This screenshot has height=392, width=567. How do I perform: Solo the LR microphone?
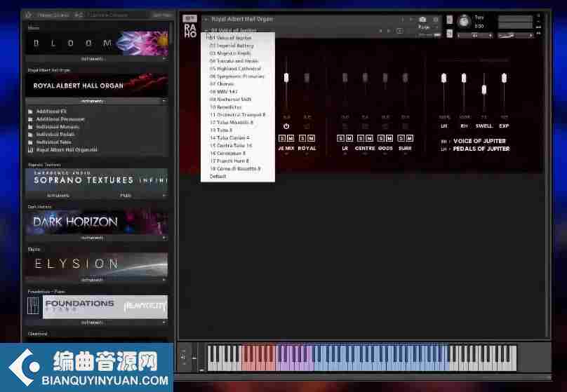point(340,138)
